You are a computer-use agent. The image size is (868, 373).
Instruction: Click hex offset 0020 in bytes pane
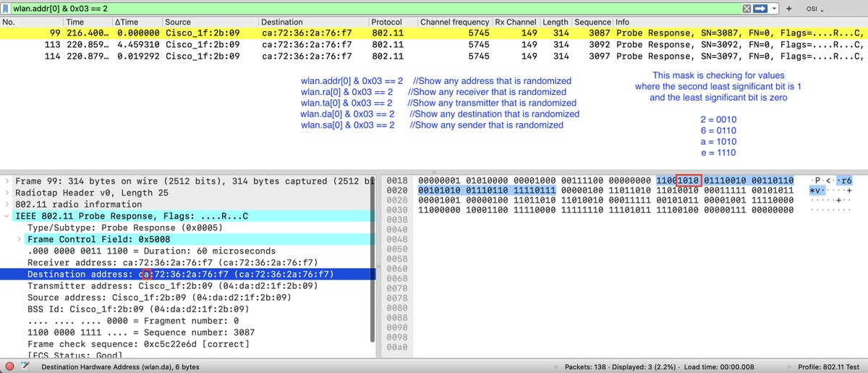pos(396,191)
